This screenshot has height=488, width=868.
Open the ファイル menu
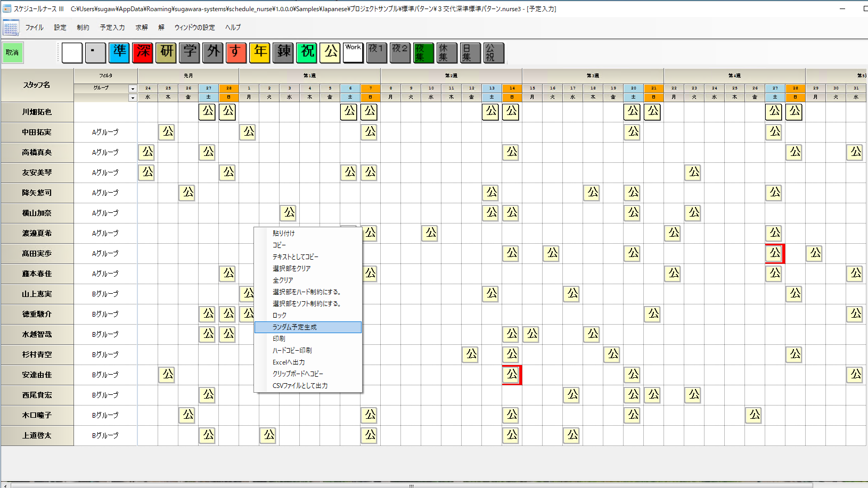(x=34, y=28)
